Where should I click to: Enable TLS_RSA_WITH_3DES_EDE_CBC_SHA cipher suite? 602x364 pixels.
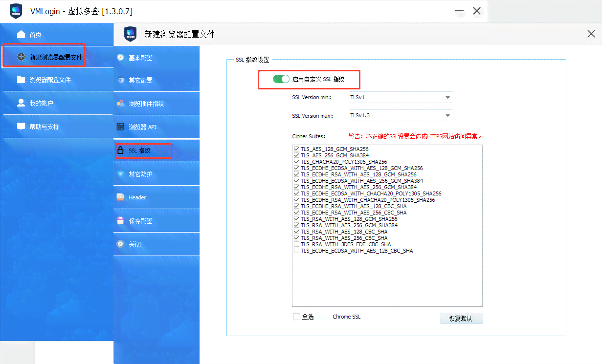tap(296, 244)
